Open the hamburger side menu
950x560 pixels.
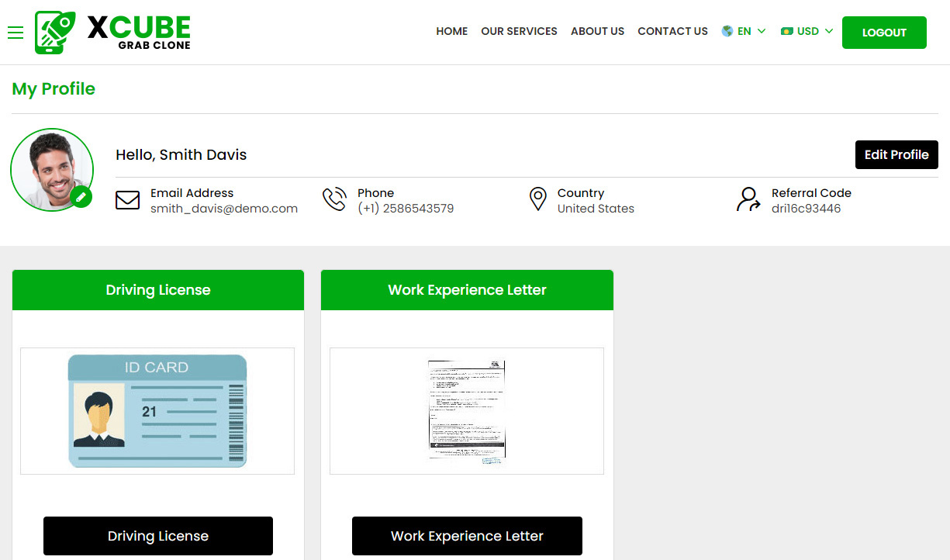coord(16,33)
